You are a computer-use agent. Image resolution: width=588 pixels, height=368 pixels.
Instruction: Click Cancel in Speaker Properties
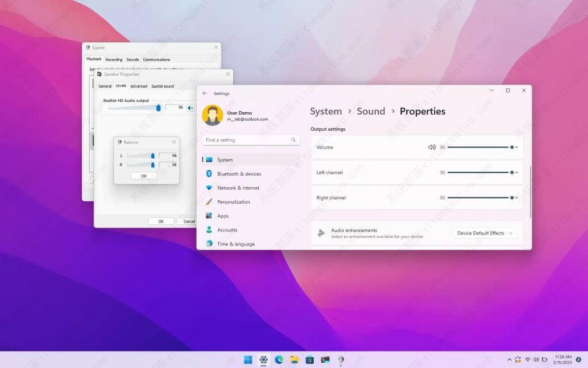189,221
